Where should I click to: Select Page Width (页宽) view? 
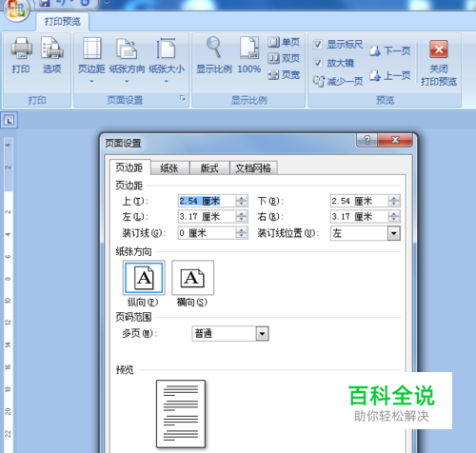coord(284,75)
